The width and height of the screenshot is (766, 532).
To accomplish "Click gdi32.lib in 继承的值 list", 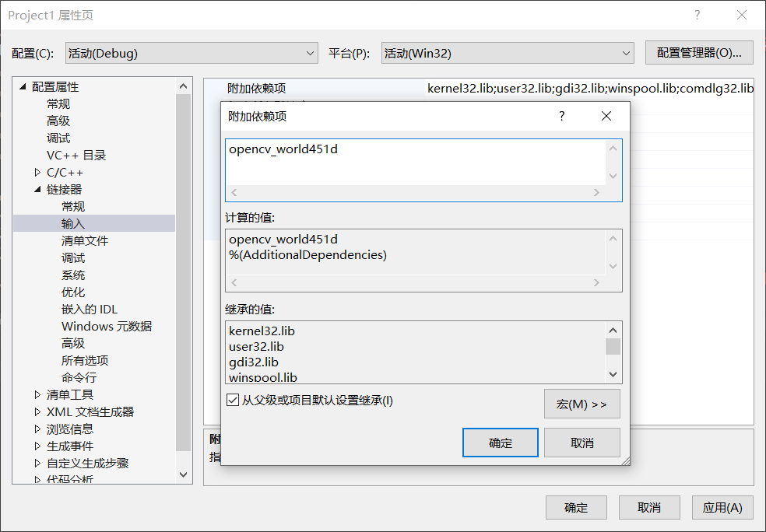I will 254,362.
